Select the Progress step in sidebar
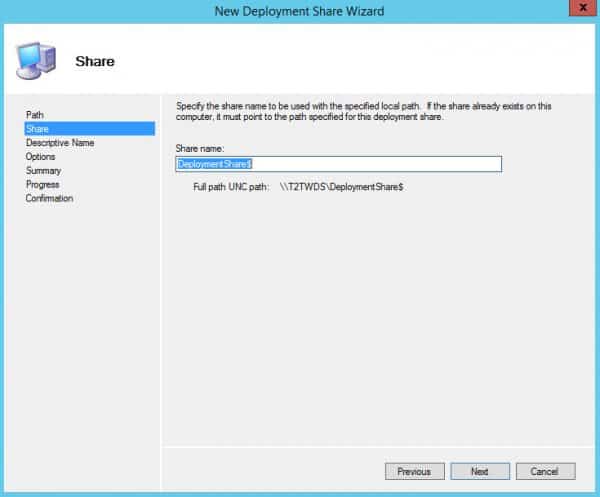Screen dimensions: 600x497 (x=42, y=185)
